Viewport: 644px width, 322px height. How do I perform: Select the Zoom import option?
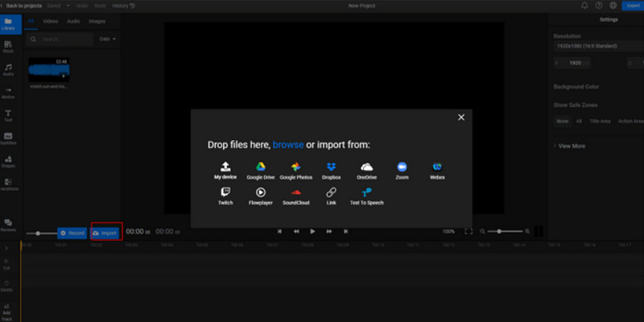tap(402, 170)
